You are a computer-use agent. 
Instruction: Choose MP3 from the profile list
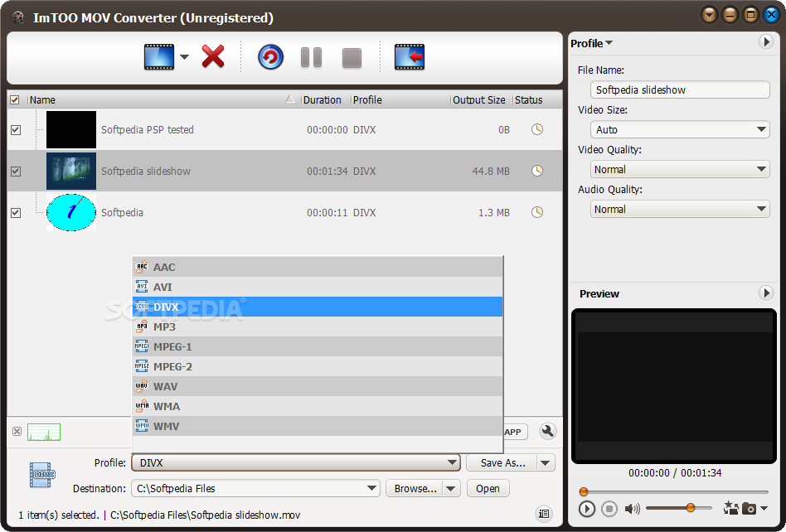(x=318, y=326)
